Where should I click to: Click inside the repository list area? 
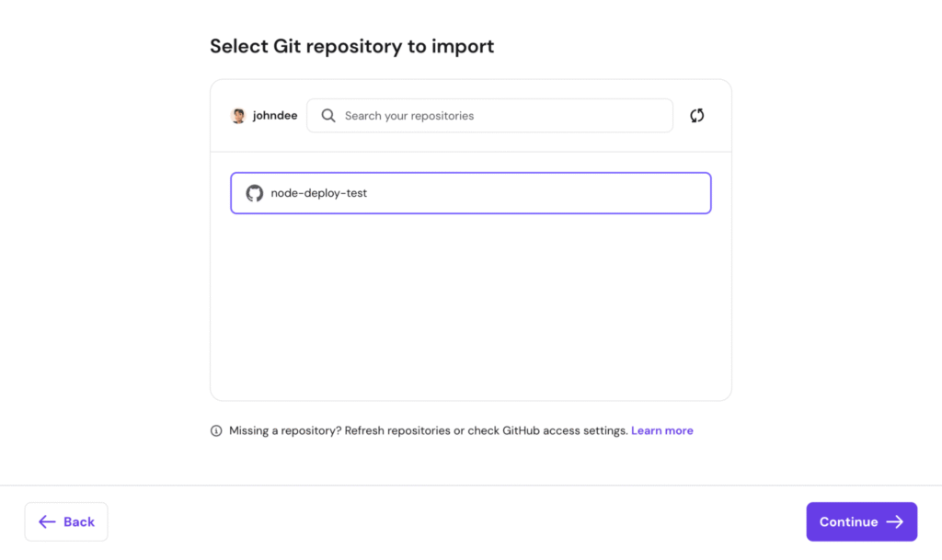pos(470,294)
